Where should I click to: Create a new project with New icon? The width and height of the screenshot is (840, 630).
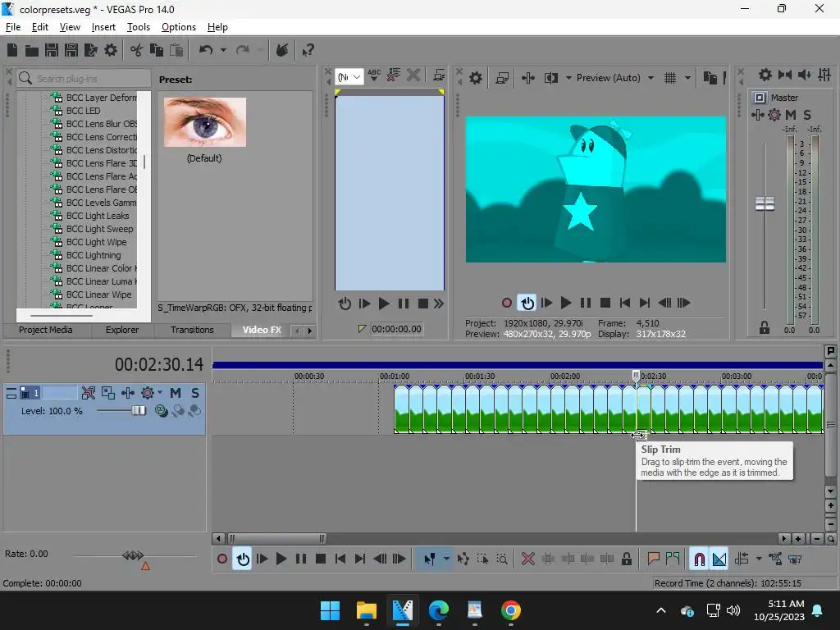tap(12, 50)
